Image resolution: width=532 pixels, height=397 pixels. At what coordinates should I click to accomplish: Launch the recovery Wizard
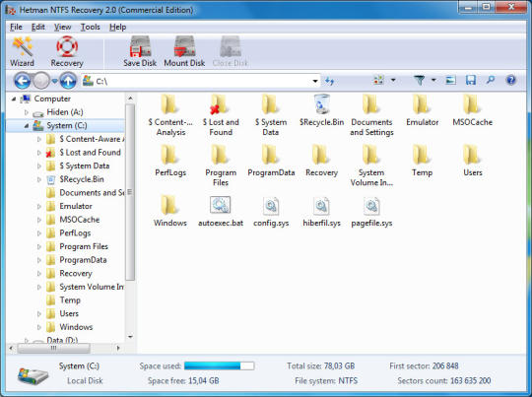tap(22, 51)
